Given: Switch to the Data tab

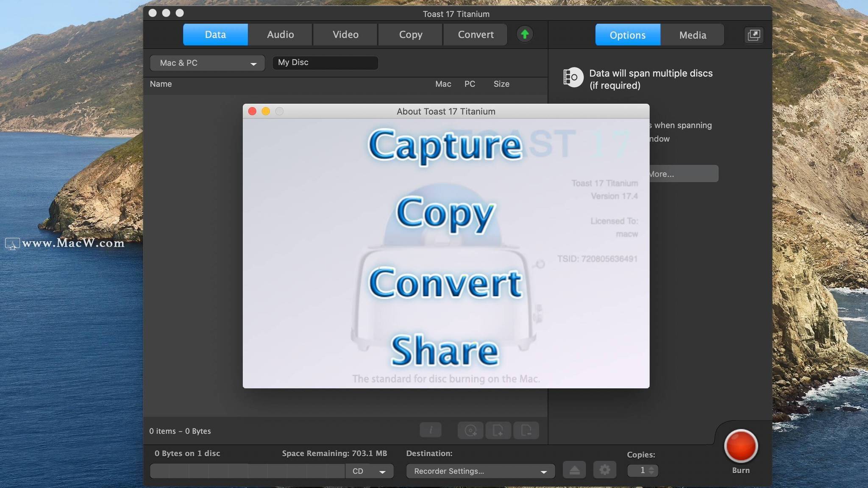Looking at the screenshot, I should pyautogui.click(x=215, y=34).
